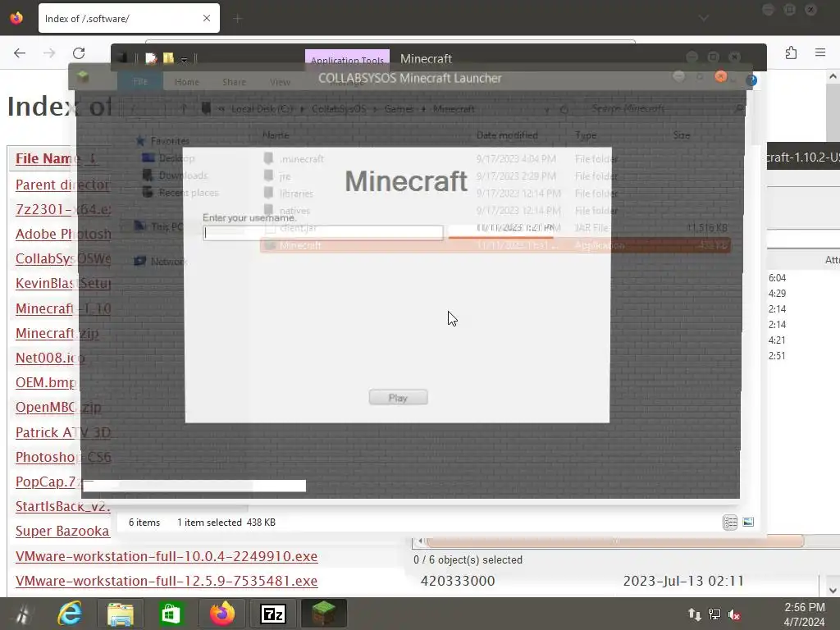This screenshot has height=630, width=840.
Task: Switch Explorer to details view icon
Action: click(x=729, y=522)
